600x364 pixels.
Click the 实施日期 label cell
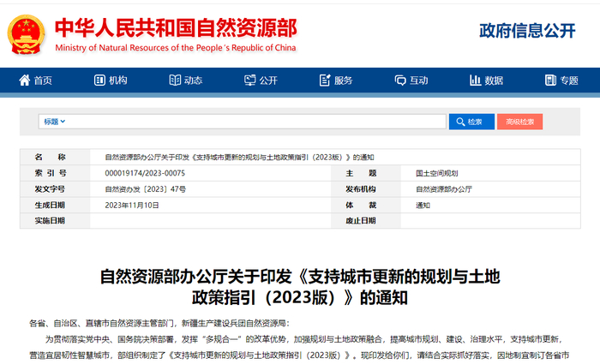pos(55,221)
